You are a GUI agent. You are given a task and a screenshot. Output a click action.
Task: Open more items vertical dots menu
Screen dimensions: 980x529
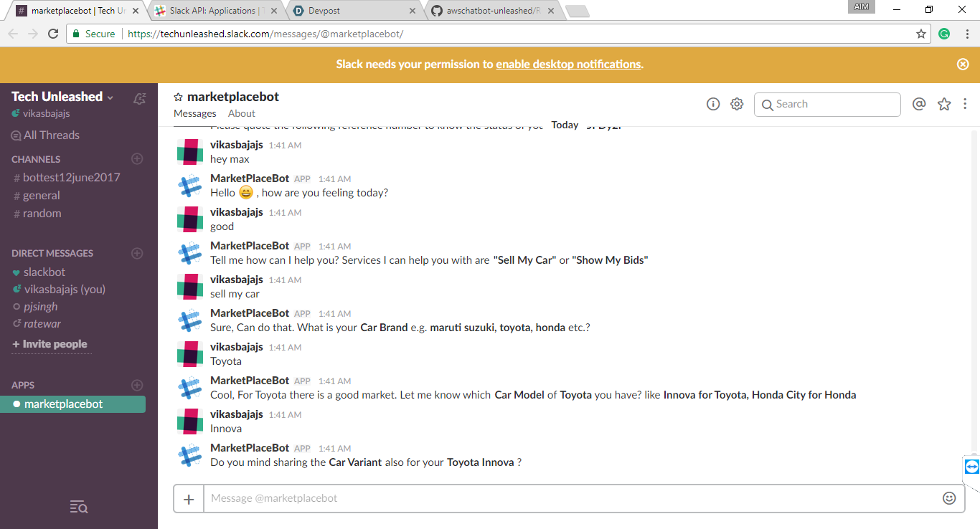point(965,104)
